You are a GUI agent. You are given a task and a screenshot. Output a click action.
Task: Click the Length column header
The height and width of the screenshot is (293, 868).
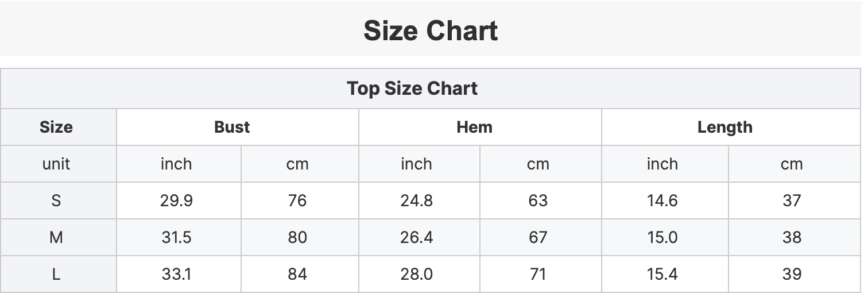pyautogui.click(x=724, y=127)
